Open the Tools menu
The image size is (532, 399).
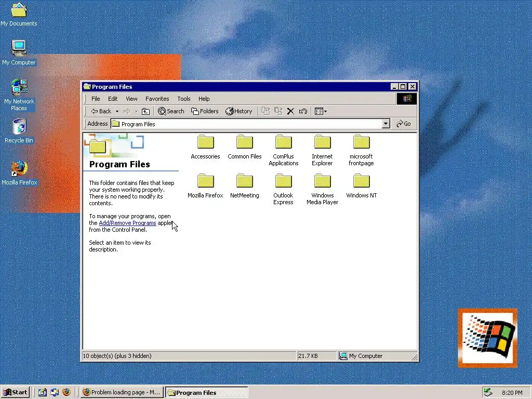pyautogui.click(x=184, y=99)
